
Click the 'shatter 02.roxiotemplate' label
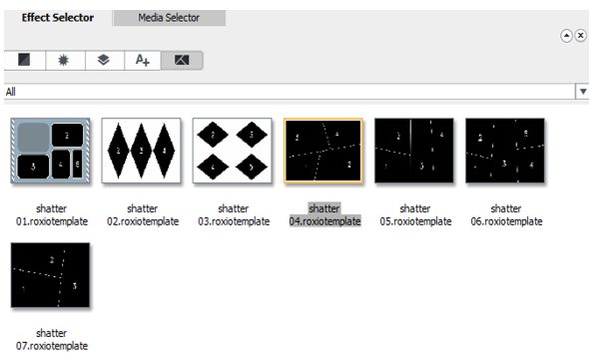pyautogui.click(x=143, y=214)
